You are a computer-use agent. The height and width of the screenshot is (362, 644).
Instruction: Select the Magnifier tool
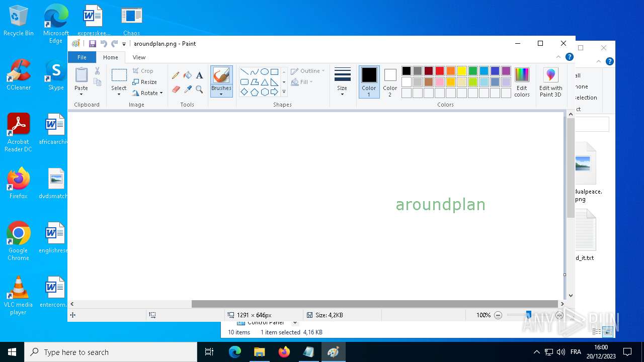(200, 89)
